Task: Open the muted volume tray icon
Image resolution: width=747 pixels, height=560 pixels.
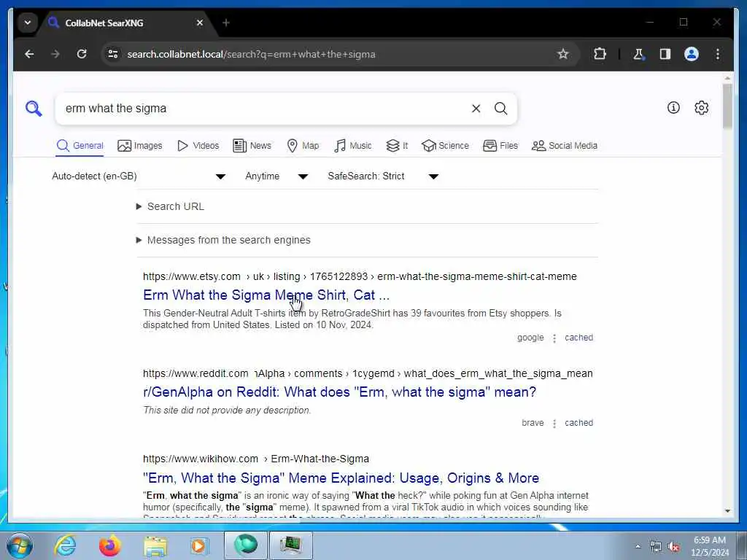Action: tap(673, 547)
